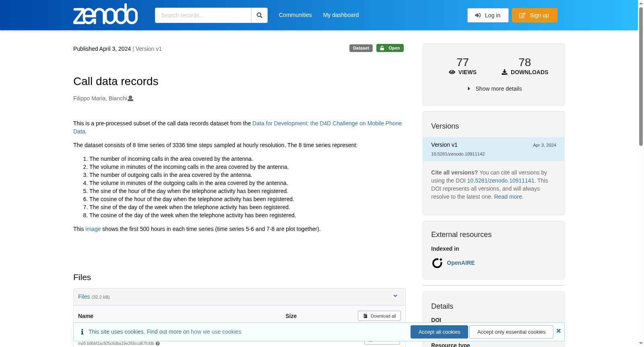Click the Open access badge
The image size is (644, 347).
click(390, 48)
